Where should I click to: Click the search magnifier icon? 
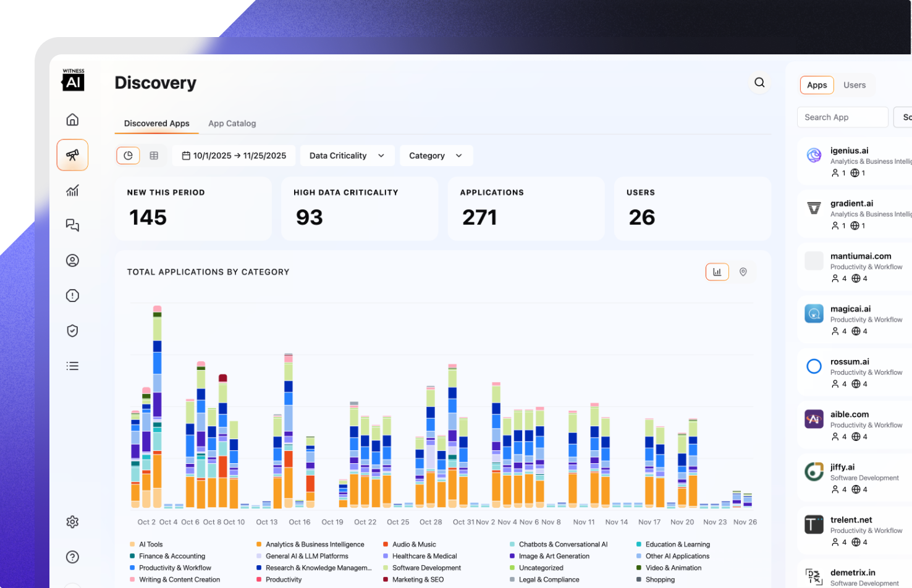pyautogui.click(x=759, y=83)
